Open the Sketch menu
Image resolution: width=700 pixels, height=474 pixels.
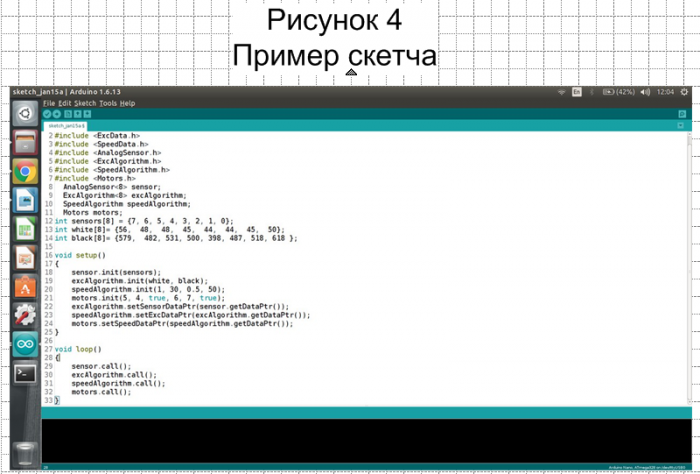[x=85, y=103]
